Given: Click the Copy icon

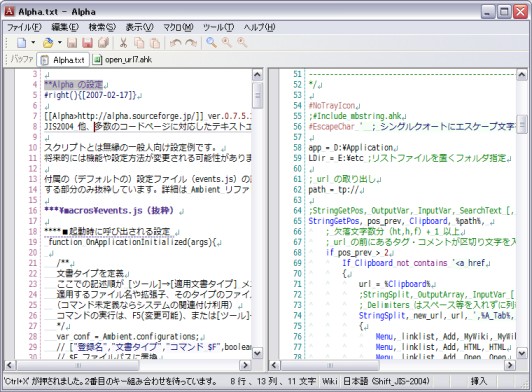Looking at the screenshot, I should 139,43.
